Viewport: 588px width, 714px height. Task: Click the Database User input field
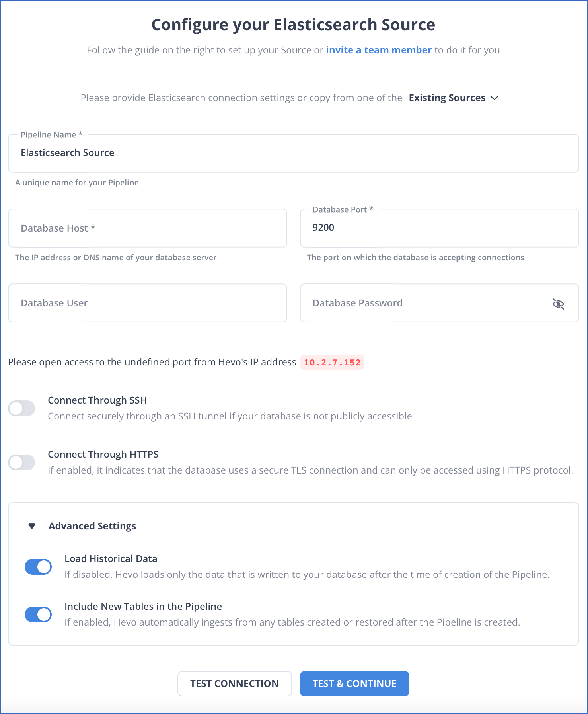148,303
